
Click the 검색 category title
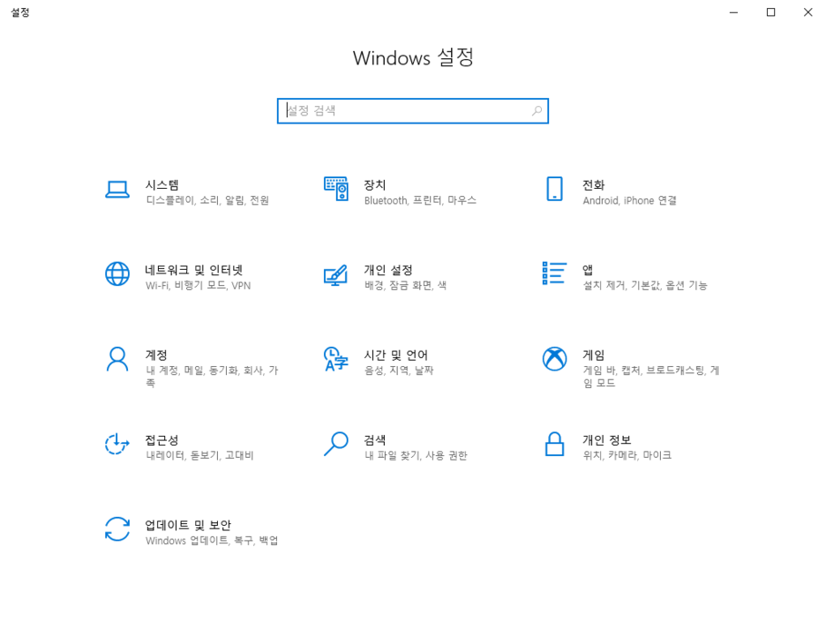click(374, 440)
